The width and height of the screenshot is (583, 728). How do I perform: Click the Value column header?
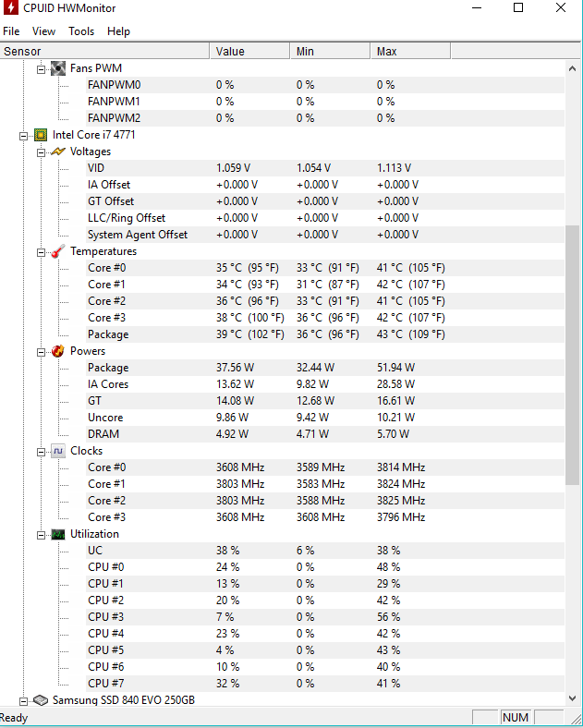[249, 51]
